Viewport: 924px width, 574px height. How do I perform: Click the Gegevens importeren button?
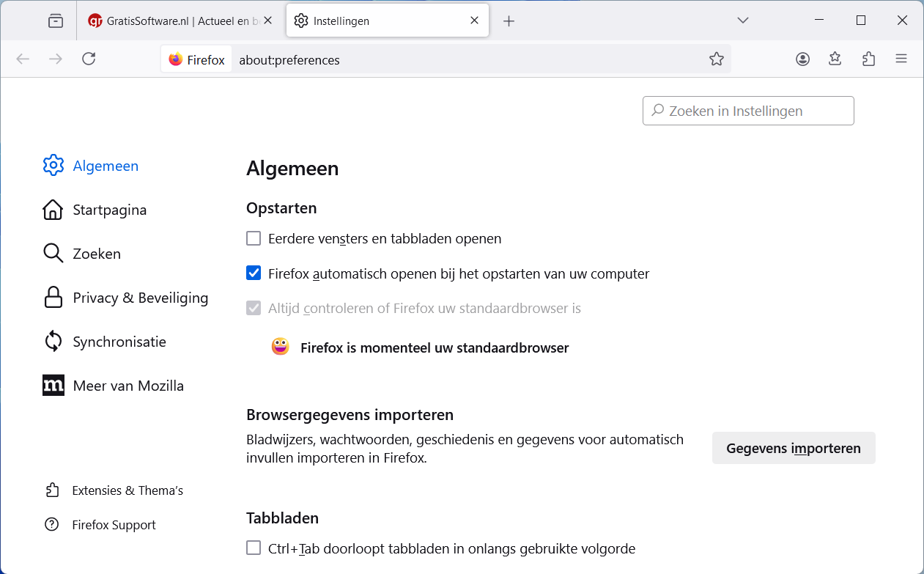[x=793, y=448]
